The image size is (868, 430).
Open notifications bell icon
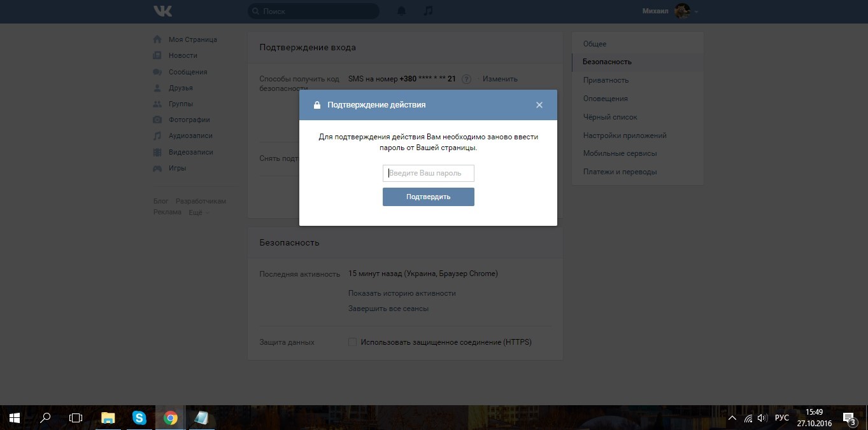[402, 11]
